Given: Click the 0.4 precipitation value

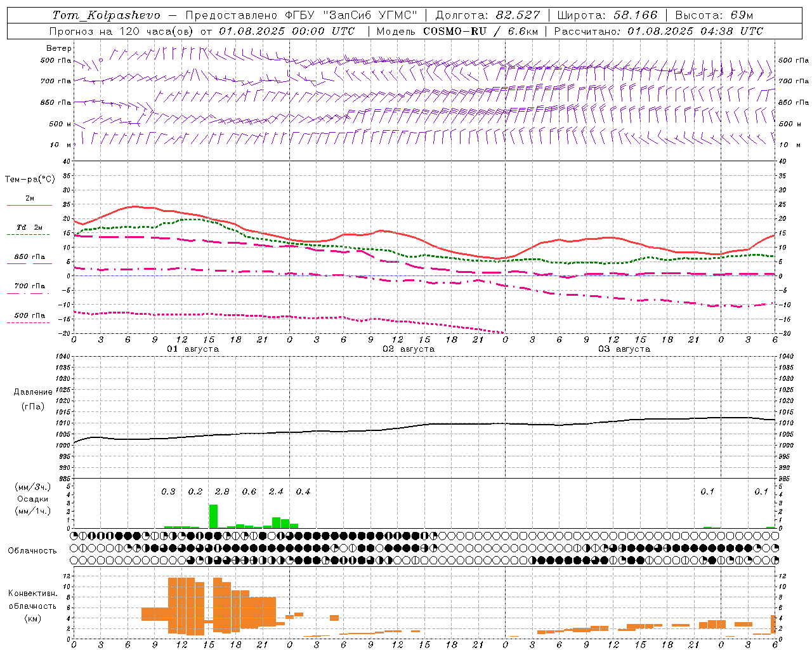Looking at the screenshot, I should [303, 492].
